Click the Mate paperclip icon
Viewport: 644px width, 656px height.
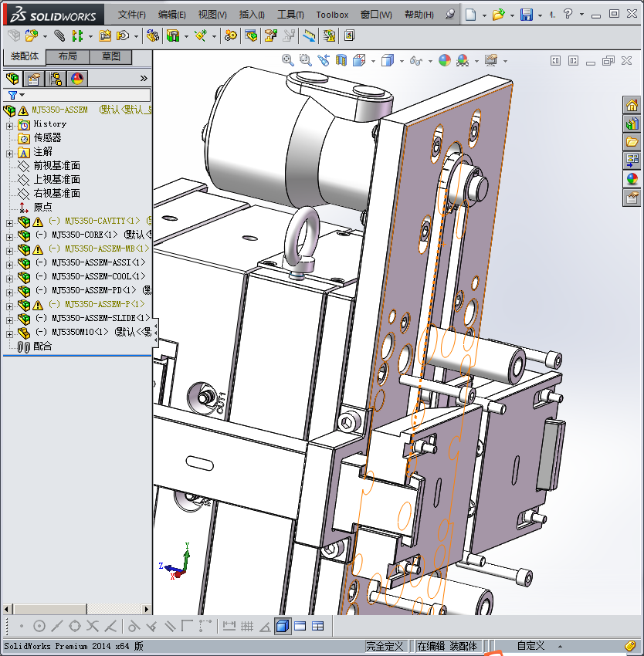point(60,36)
